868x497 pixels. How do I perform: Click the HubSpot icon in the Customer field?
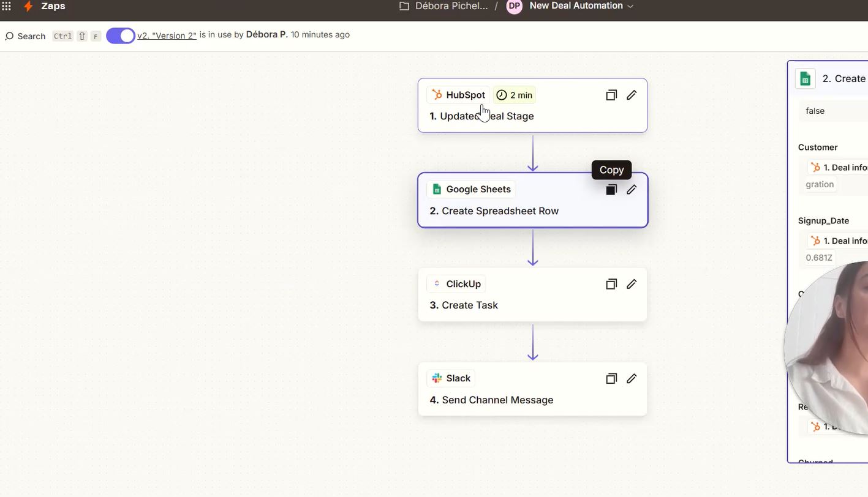click(x=815, y=166)
